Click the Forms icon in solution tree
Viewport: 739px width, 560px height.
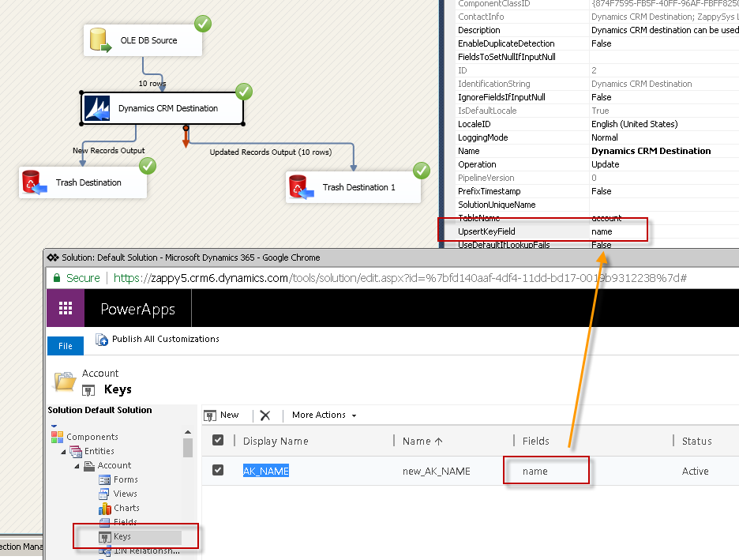105,480
